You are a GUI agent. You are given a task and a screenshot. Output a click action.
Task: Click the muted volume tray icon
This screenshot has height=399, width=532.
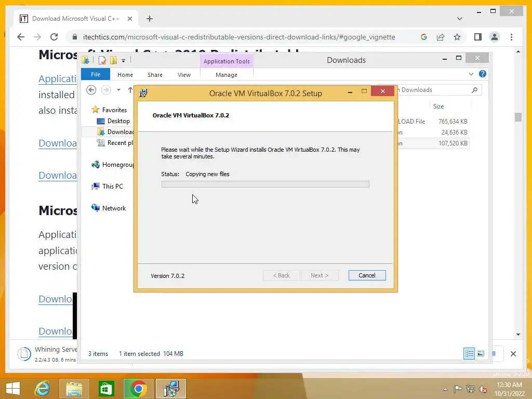[x=483, y=389]
